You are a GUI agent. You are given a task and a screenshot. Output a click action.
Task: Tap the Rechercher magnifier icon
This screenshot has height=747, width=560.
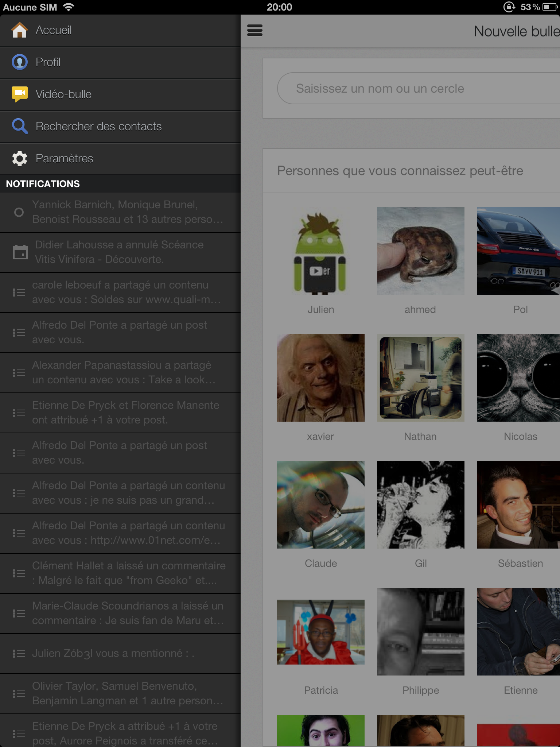(20, 126)
